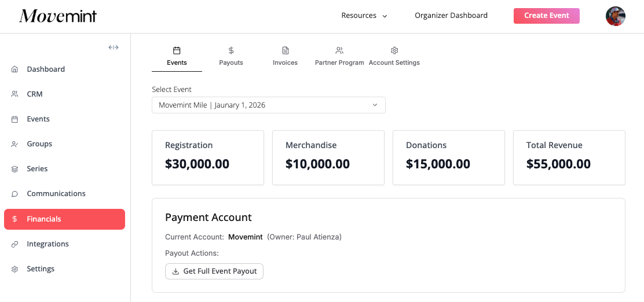Viewport: 644px width, 302px height.
Task: Click the Create Event button
Action: click(x=546, y=16)
